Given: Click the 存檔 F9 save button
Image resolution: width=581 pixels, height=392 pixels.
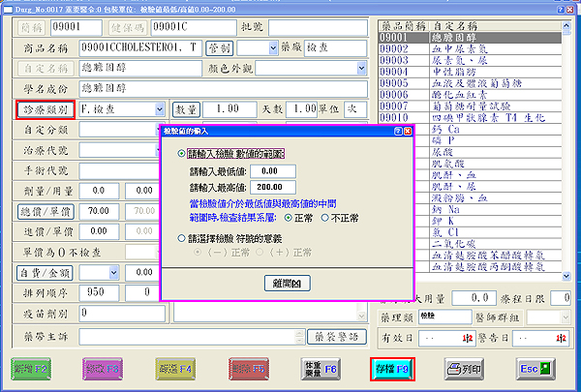Looking at the screenshot, I should (x=391, y=369).
